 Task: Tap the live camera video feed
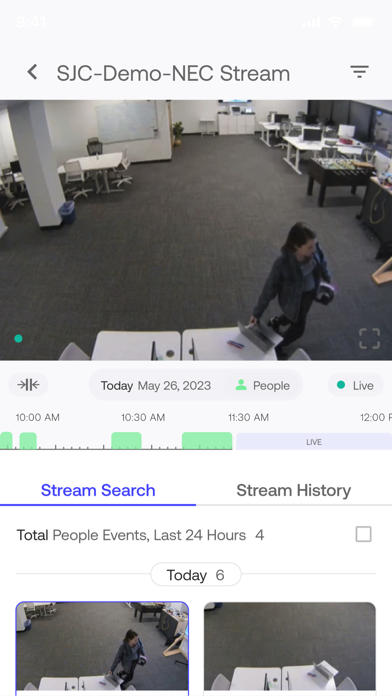point(196,230)
